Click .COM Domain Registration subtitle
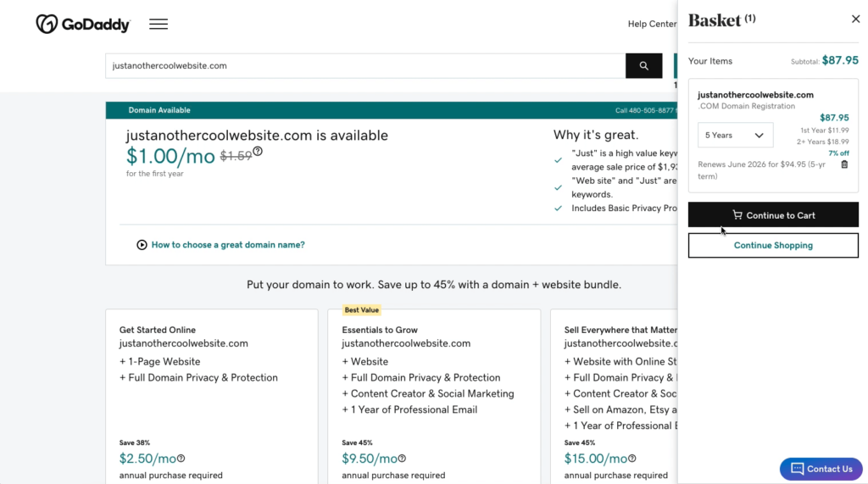Screen dimensions: 868x484 tap(746, 106)
